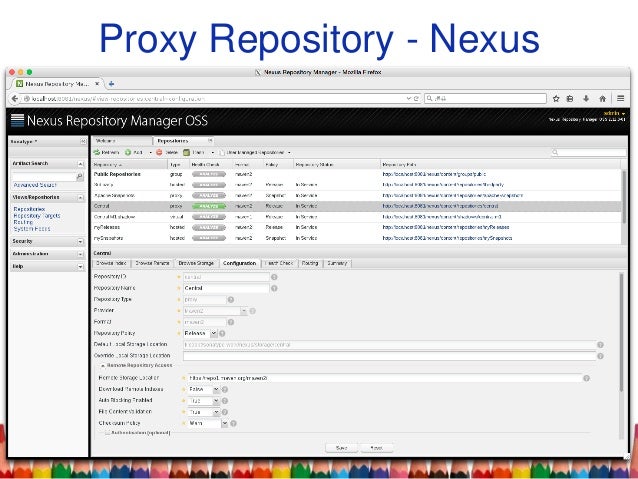The height and width of the screenshot is (479, 638).
Task: Click help icon beside Repository Type
Action: click(x=231, y=300)
